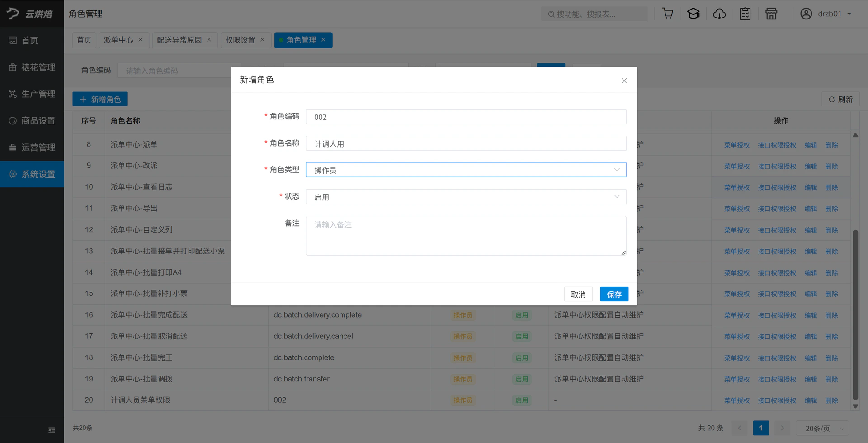Switch to the 权限设置 tab
The image size is (868, 443).
tap(241, 40)
